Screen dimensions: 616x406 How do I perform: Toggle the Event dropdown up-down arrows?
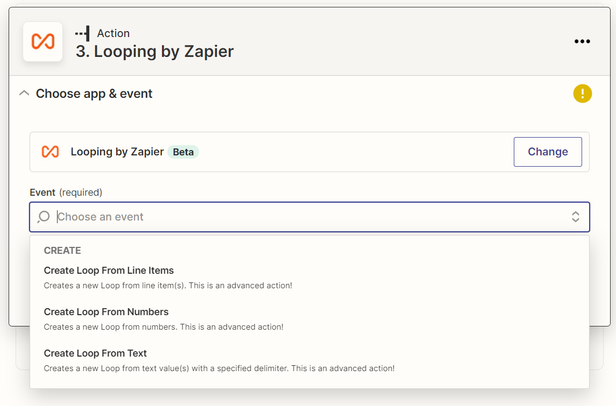coord(576,217)
